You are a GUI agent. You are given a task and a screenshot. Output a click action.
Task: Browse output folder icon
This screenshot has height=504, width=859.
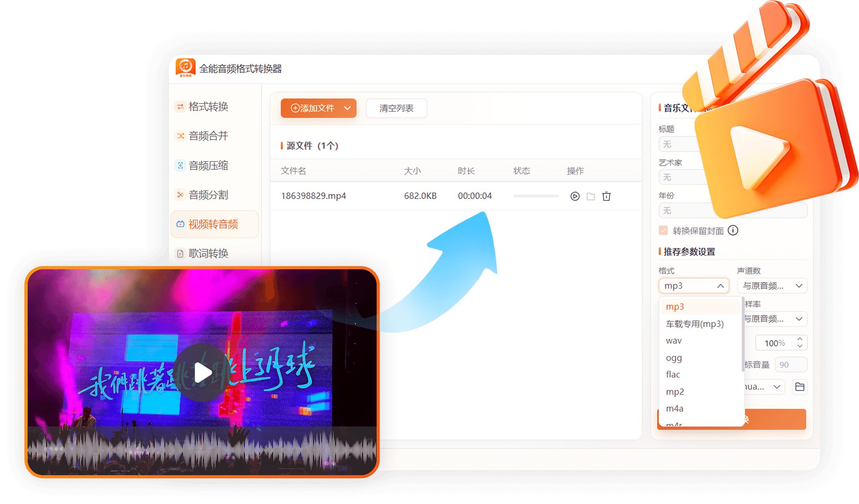pyautogui.click(x=800, y=387)
